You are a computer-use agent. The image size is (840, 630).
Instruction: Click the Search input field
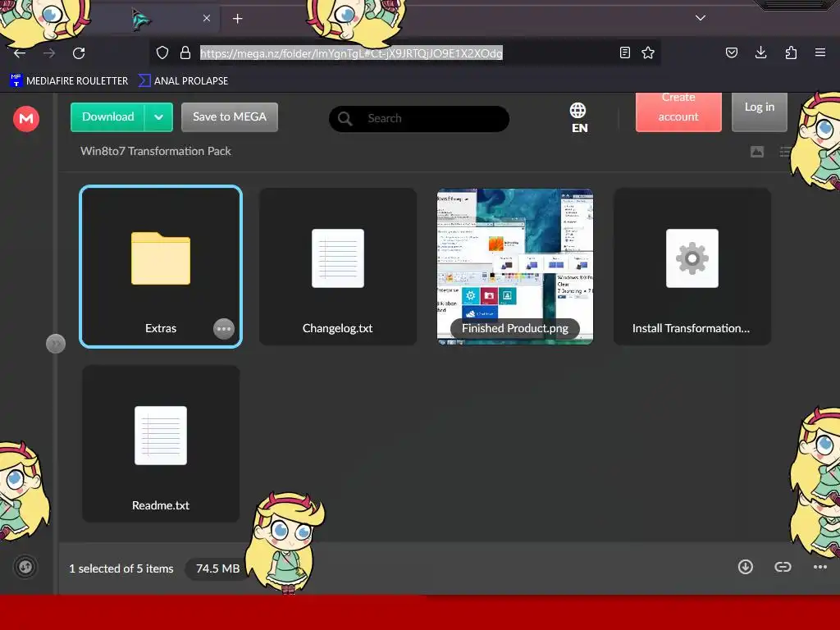click(x=419, y=118)
